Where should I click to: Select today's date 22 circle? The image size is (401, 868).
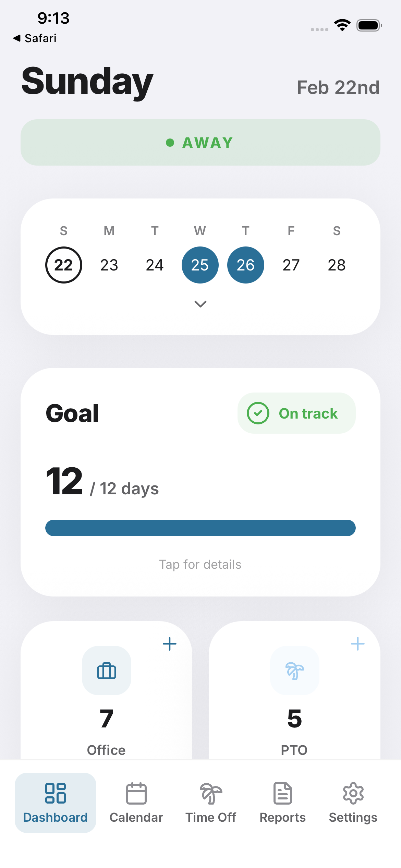(64, 265)
